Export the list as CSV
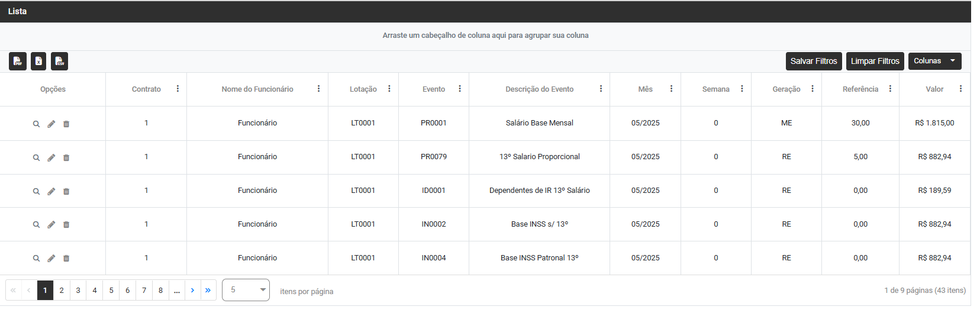 (x=59, y=61)
